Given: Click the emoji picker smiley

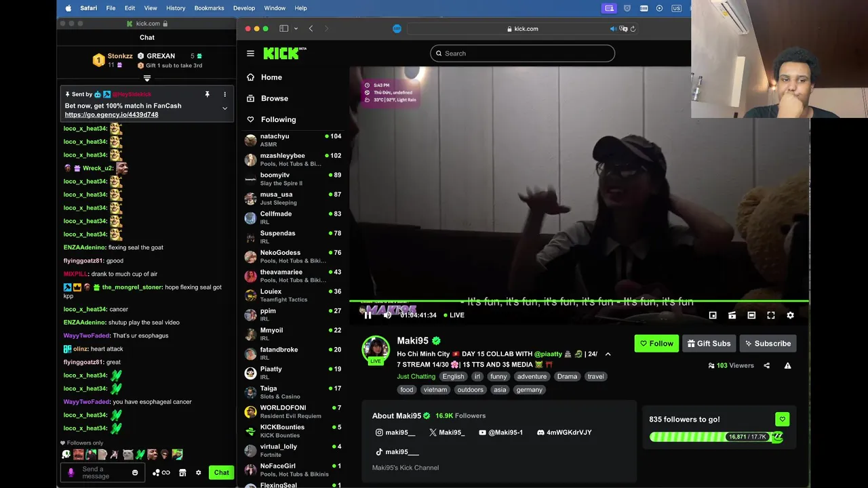Looking at the screenshot, I should tap(135, 472).
